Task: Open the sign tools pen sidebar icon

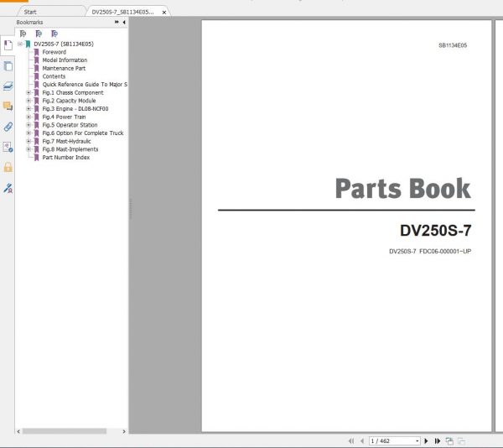Action: tap(8, 188)
